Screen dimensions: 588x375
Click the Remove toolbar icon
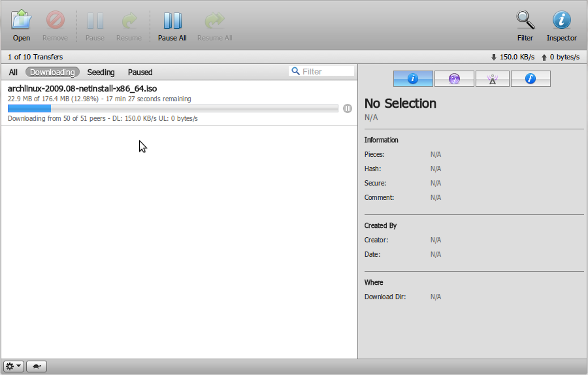[55, 21]
